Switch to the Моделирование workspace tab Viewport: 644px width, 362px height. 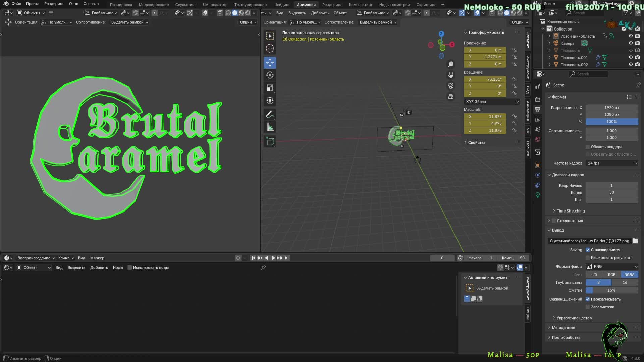coord(154,5)
